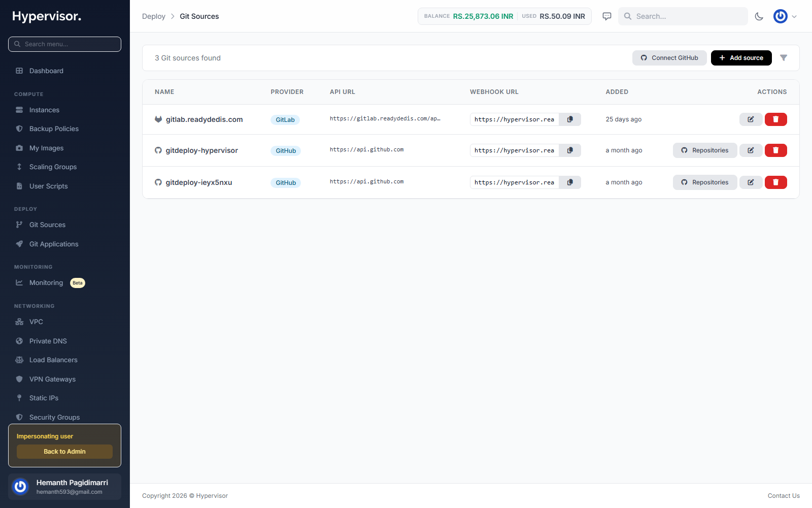
Task: Click Add source button
Action: point(741,58)
